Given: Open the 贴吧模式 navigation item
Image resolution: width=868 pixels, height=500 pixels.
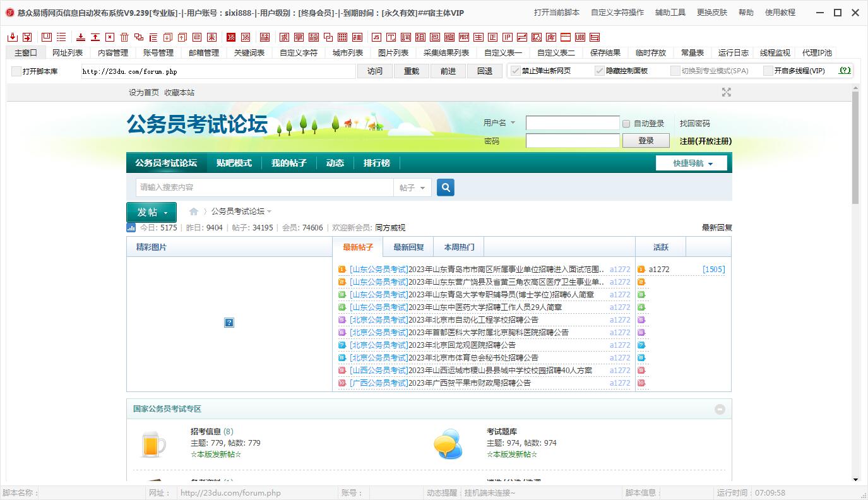Looking at the screenshot, I should click(x=234, y=164).
